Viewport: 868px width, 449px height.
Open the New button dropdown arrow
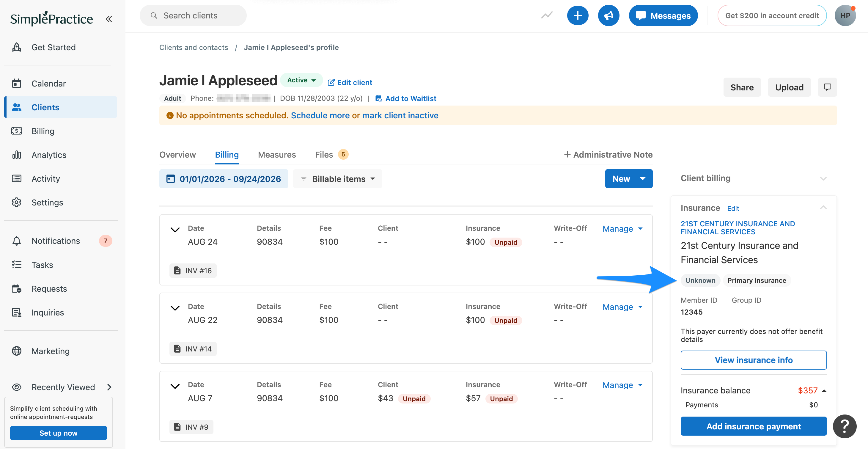[x=642, y=179]
